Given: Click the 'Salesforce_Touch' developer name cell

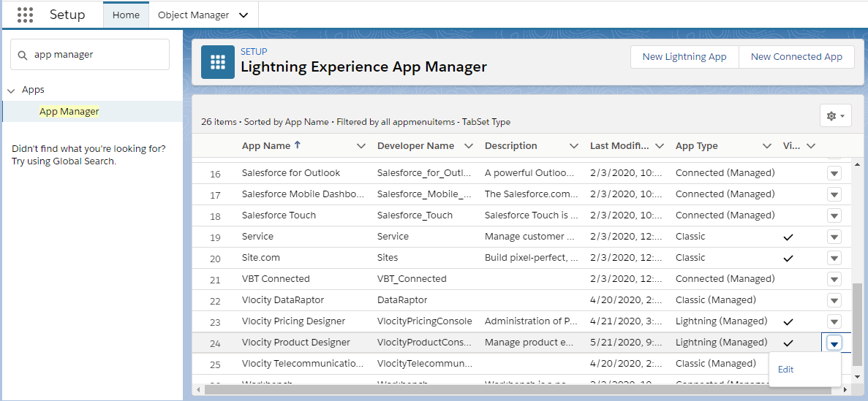Looking at the screenshot, I should [x=415, y=215].
